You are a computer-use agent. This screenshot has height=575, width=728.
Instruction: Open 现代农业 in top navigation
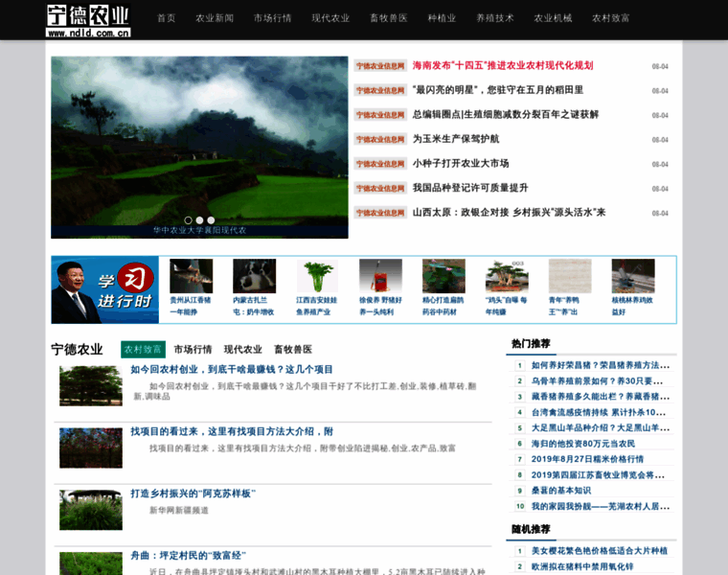coord(330,18)
